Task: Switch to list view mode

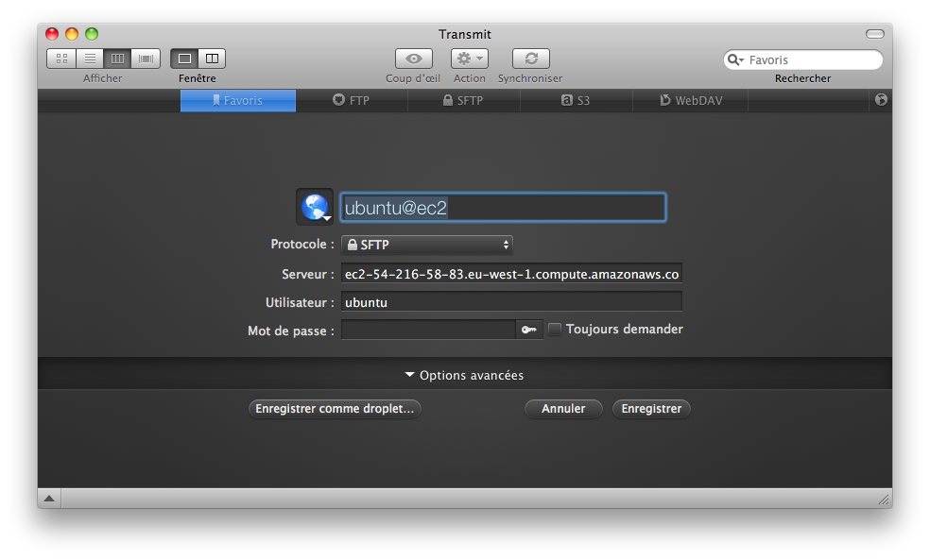Action: (89, 58)
